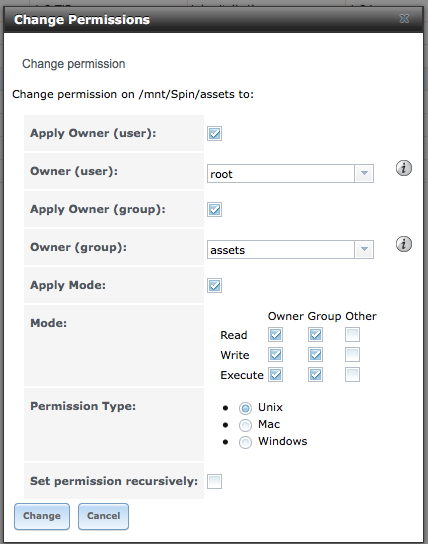The width and height of the screenshot is (428, 544).
Task: Click the Cancel button
Action: (103, 516)
